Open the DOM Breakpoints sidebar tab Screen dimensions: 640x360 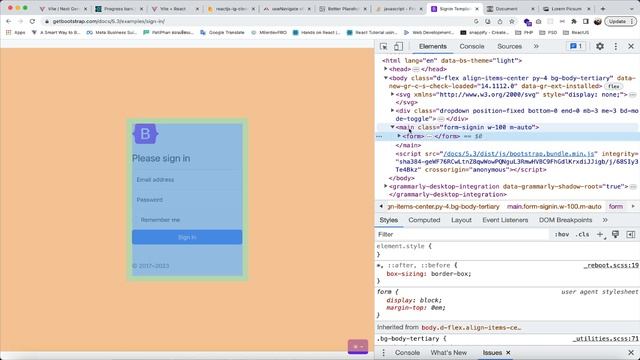(x=565, y=220)
